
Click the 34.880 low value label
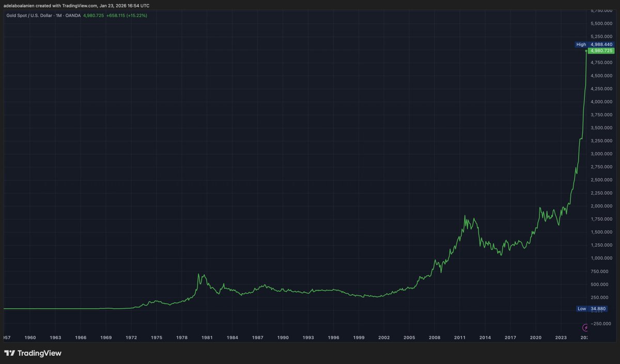coord(598,308)
